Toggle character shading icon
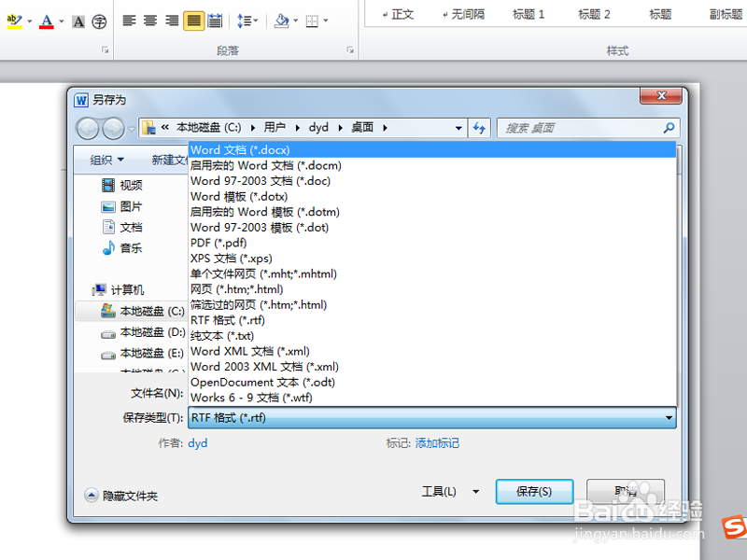Screen dimensions: 747x560 tap(78, 21)
